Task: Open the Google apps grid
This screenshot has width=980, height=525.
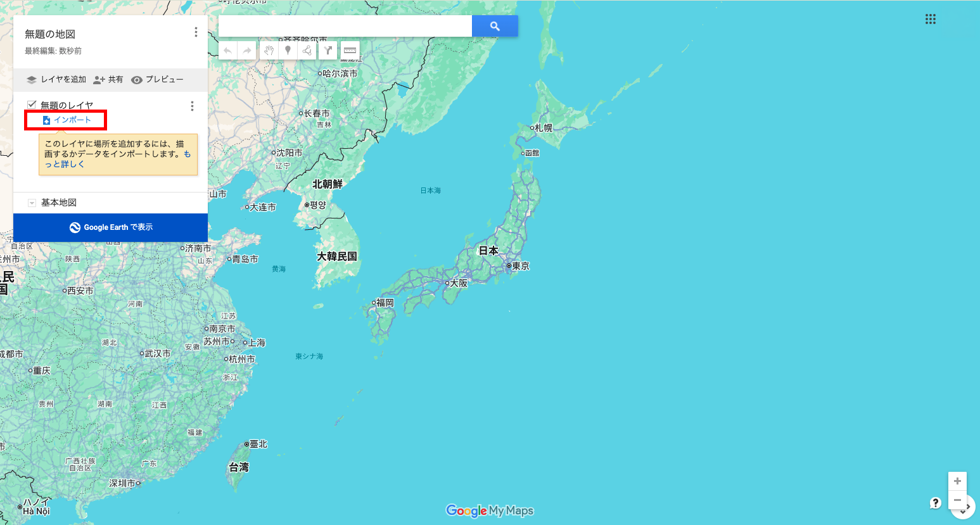Action: pos(931,19)
